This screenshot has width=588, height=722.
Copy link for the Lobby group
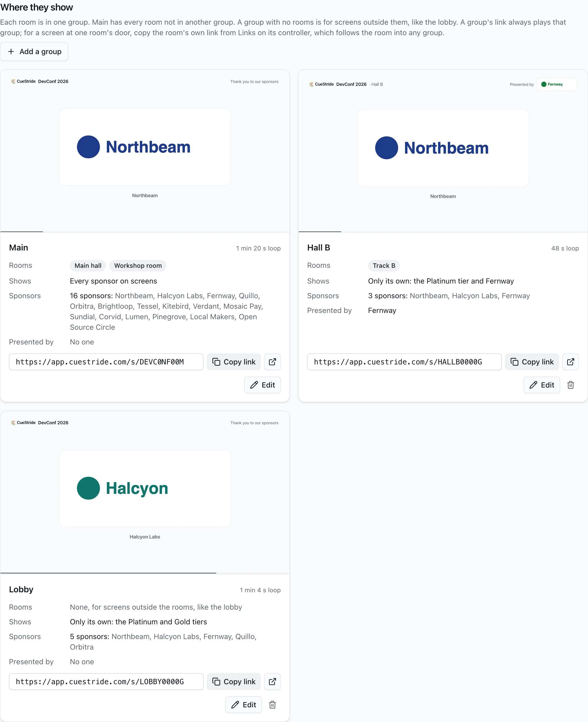[234, 681]
